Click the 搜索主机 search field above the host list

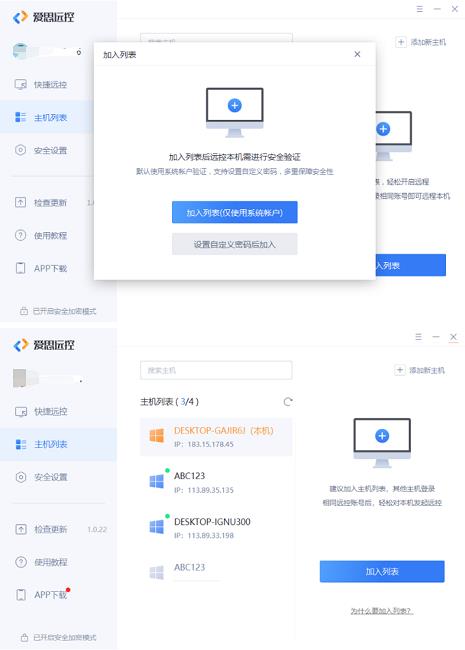216,370
